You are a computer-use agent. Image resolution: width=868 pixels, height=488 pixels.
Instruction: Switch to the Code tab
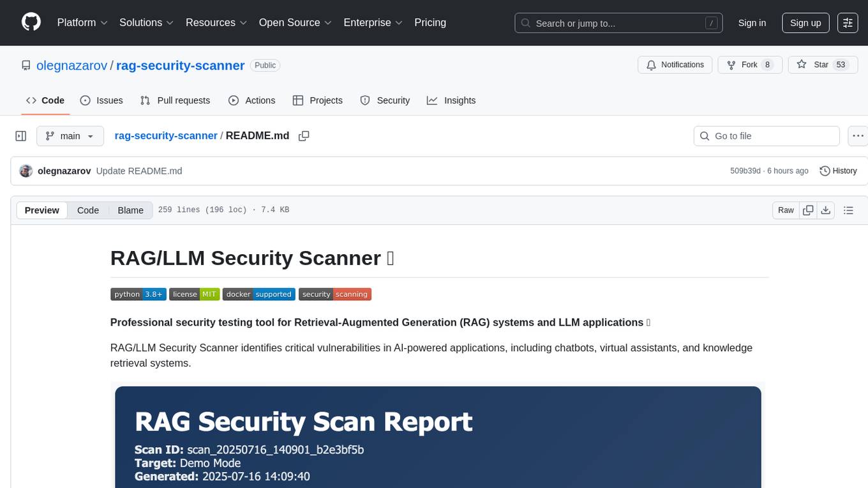point(45,100)
